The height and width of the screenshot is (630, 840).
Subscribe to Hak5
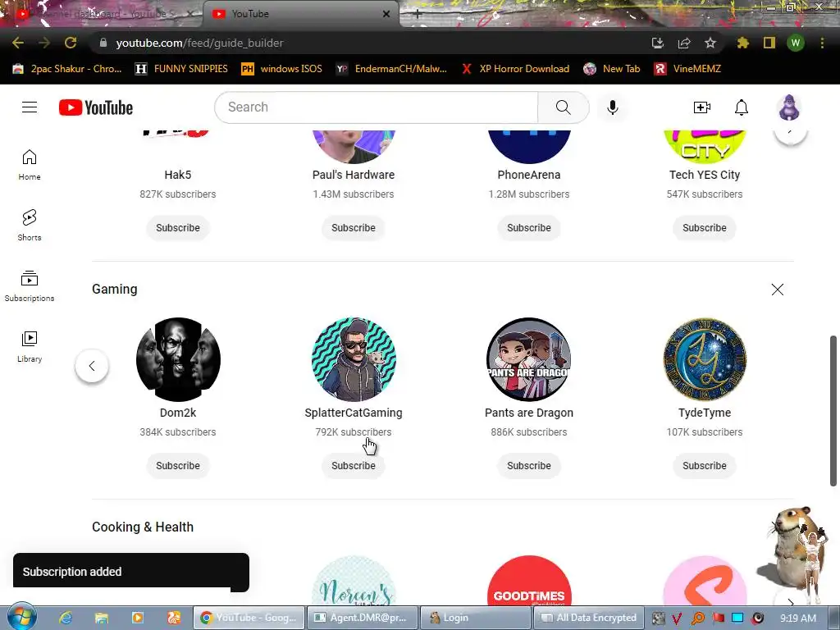point(178,228)
